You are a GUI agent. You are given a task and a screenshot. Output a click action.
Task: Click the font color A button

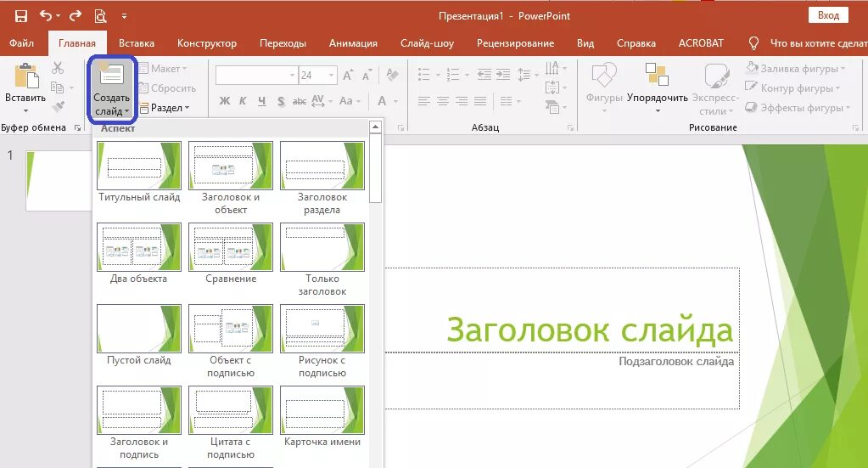tap(382, 101)
